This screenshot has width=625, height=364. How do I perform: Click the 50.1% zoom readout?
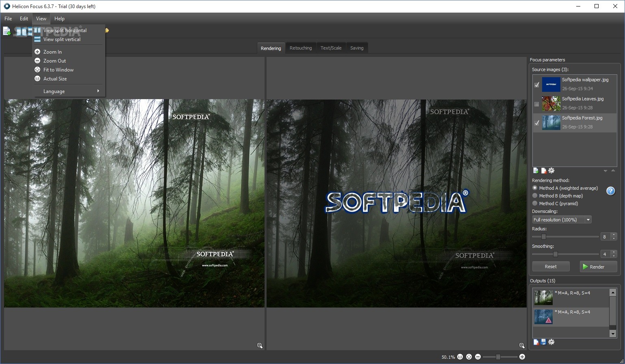click(x=448, y=357)
